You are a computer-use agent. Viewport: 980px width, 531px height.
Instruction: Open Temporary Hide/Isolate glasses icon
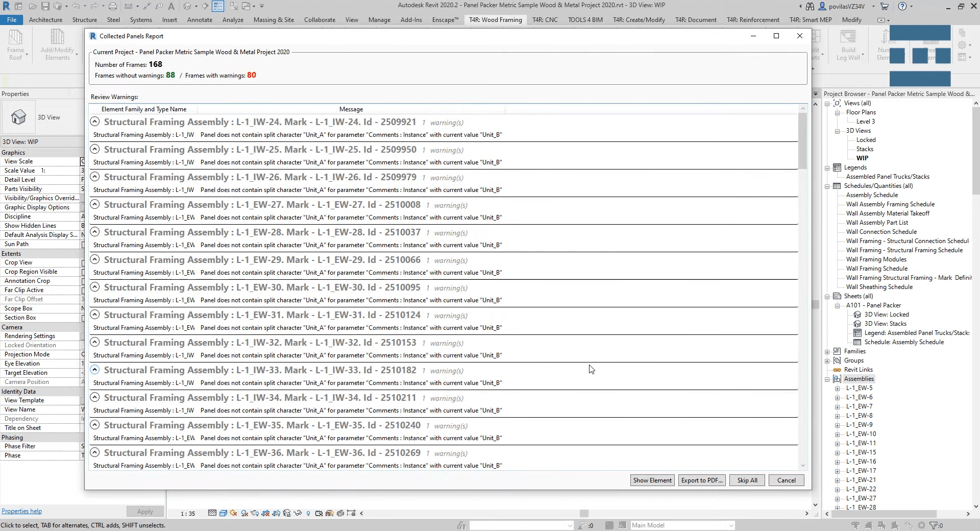point(298,513)
